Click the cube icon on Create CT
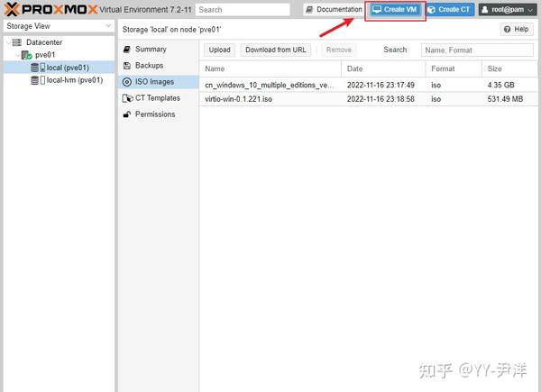The width and height of the screenshot is (541, 392). pyautogui.click(x=432, y=10)
